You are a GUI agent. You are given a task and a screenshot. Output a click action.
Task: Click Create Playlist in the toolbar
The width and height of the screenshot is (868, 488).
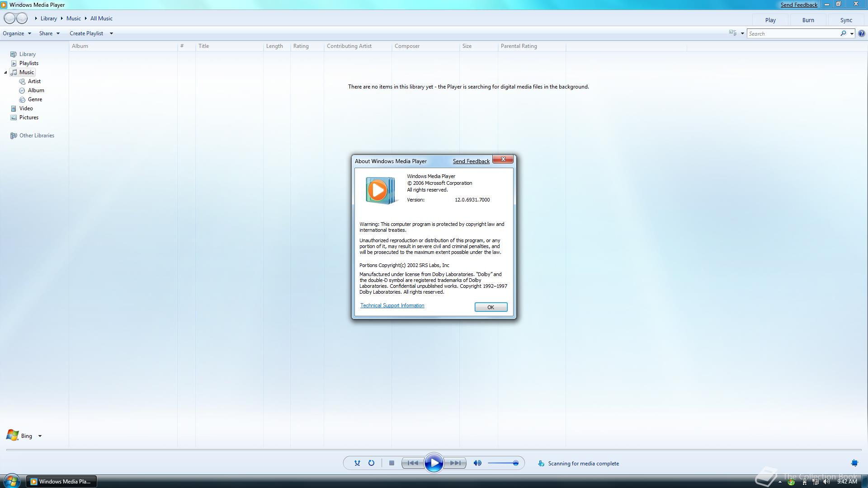[x=86, y=33]
